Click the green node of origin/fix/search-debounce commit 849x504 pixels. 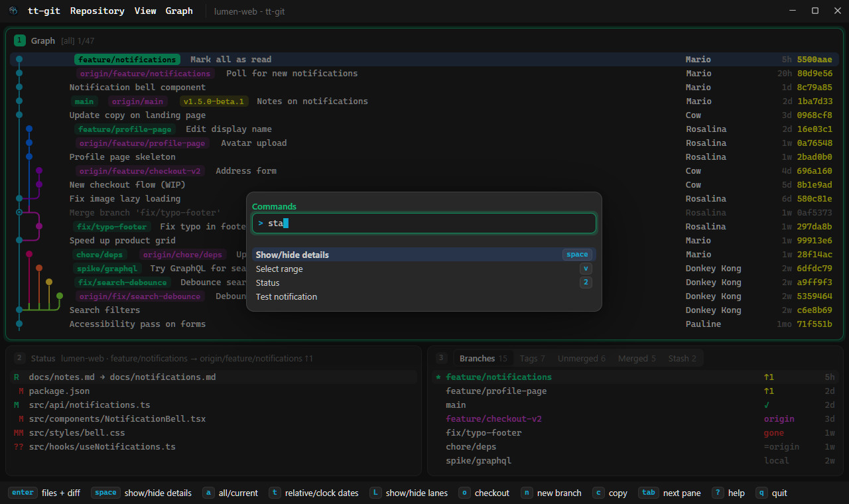coord(59,296)
